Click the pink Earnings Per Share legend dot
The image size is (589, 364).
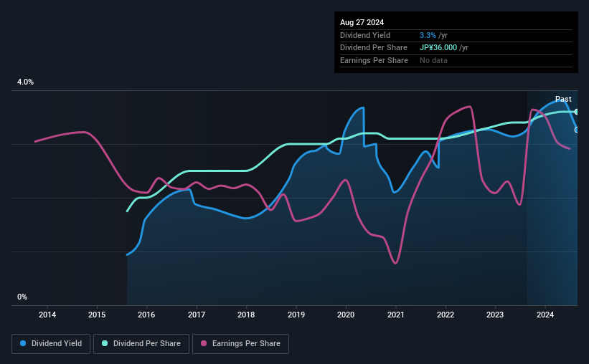tap(204, 343)
